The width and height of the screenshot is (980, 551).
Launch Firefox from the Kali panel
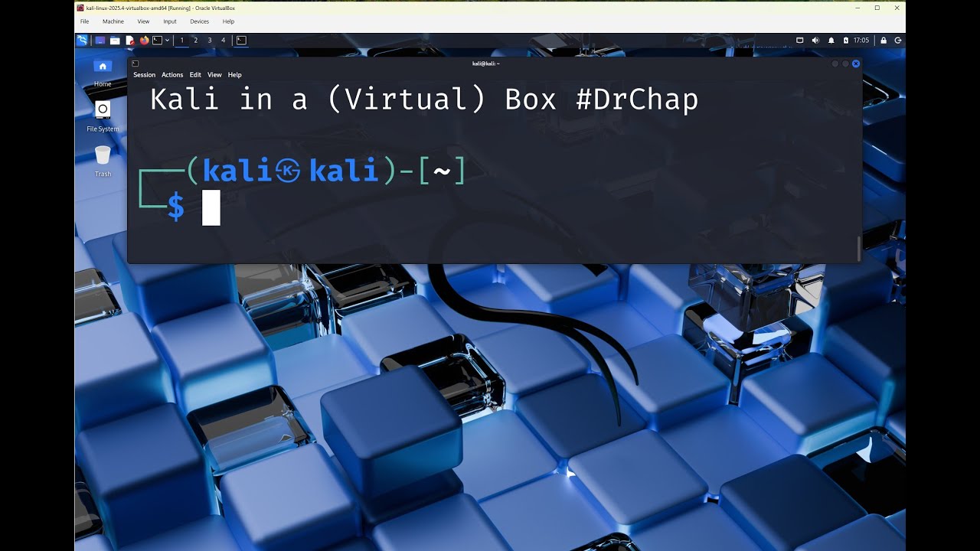coord(144,40)
